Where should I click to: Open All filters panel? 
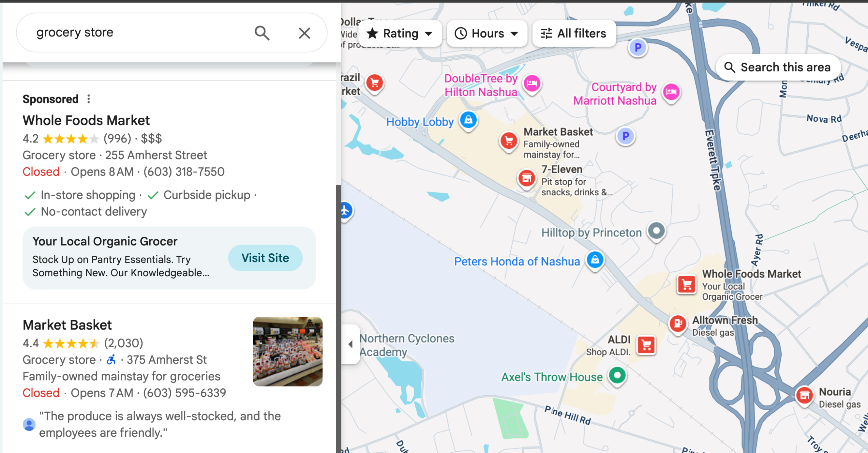pyautogui.click(x=574, y=33)
